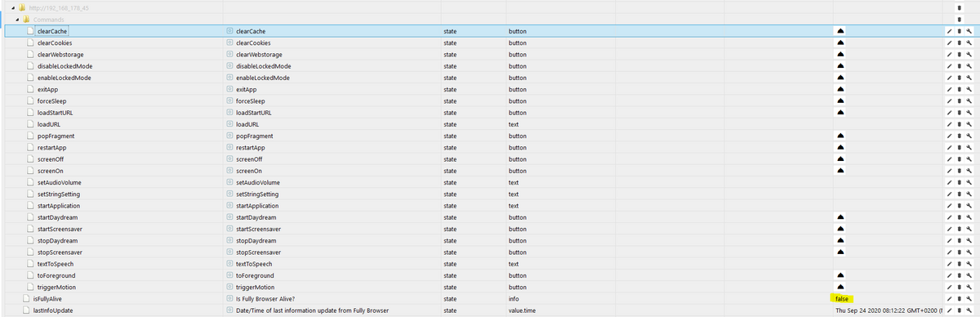Trigger the forceSleep button value
The image size is (980, 317).
(x=840, y=101)
